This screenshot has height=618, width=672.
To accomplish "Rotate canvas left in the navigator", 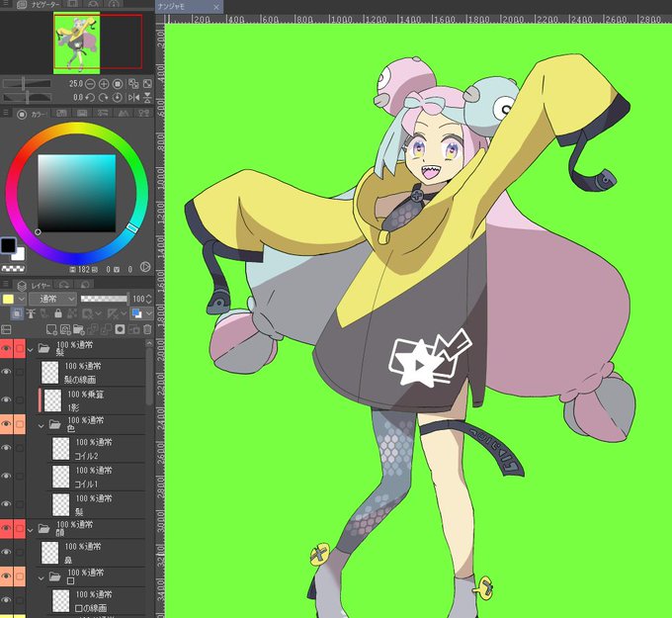I will coord(90,98).
